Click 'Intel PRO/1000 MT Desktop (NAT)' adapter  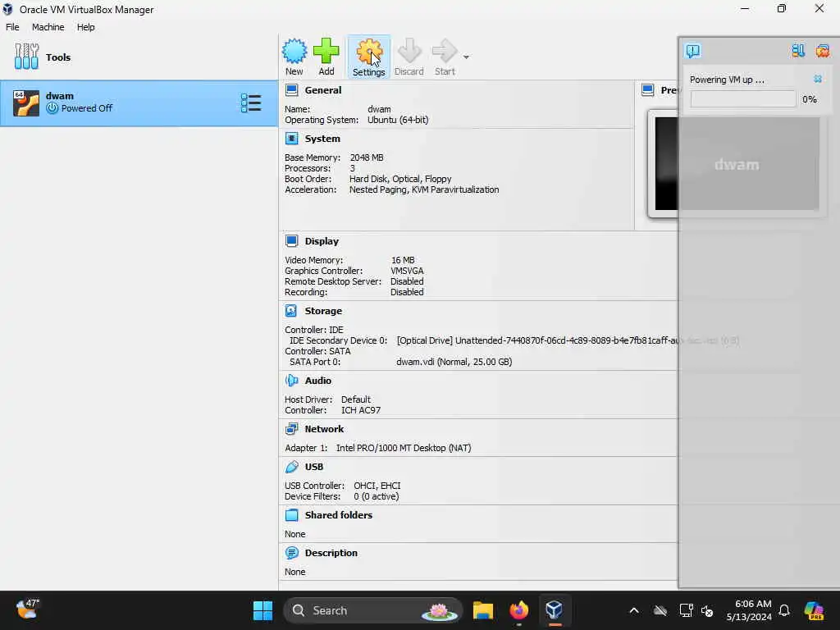click(x=404, y=448)
